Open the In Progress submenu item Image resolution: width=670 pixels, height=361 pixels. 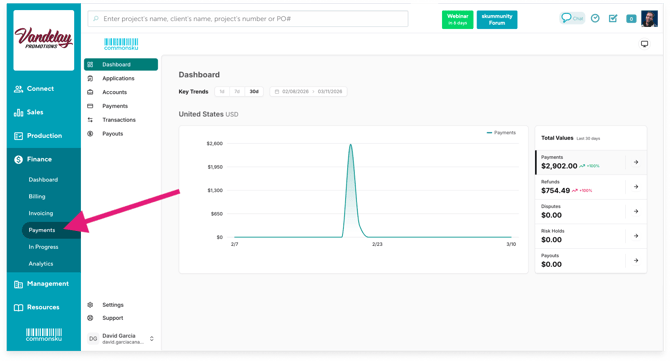pyautogui.click(x=43, y=247)
